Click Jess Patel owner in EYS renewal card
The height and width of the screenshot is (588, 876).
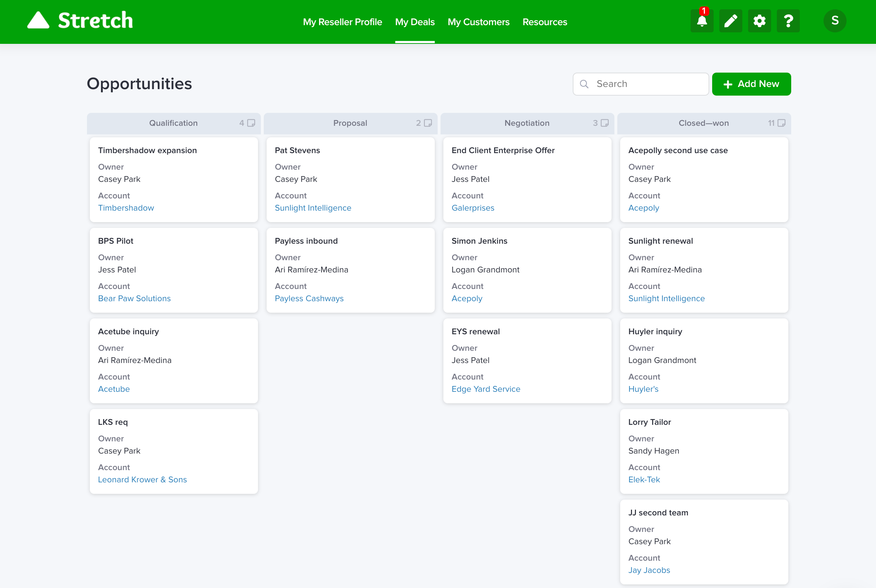(470, 360)
